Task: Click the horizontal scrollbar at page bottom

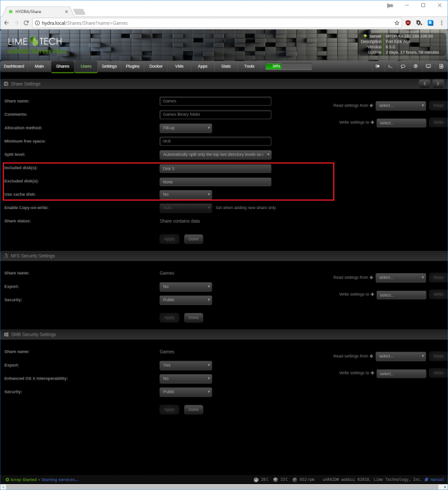Action: pyautogui.click(x=224, y=487)
